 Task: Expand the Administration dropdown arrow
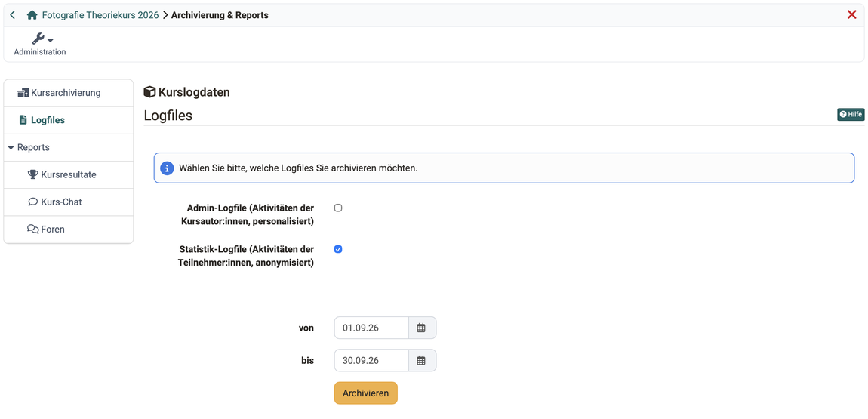click(51, 41)
